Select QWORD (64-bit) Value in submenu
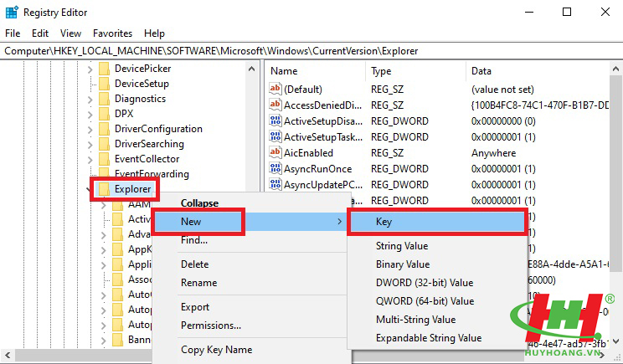 click(x=437, y=301)
